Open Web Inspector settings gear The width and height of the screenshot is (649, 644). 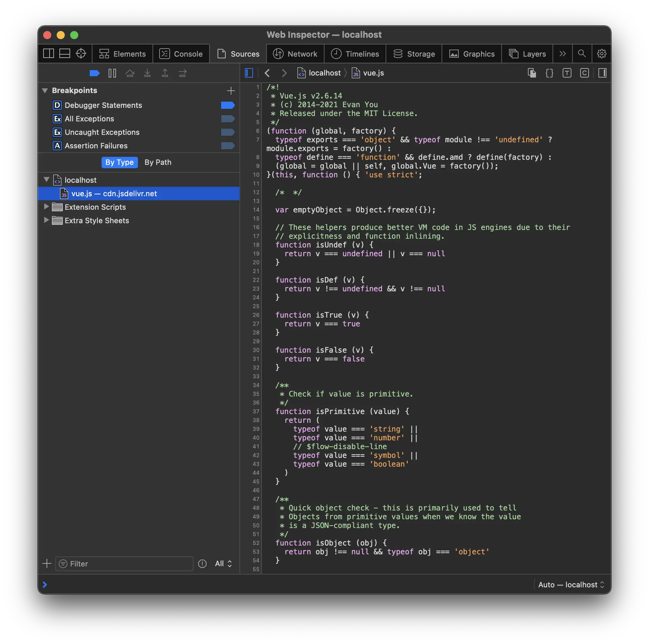601,54
